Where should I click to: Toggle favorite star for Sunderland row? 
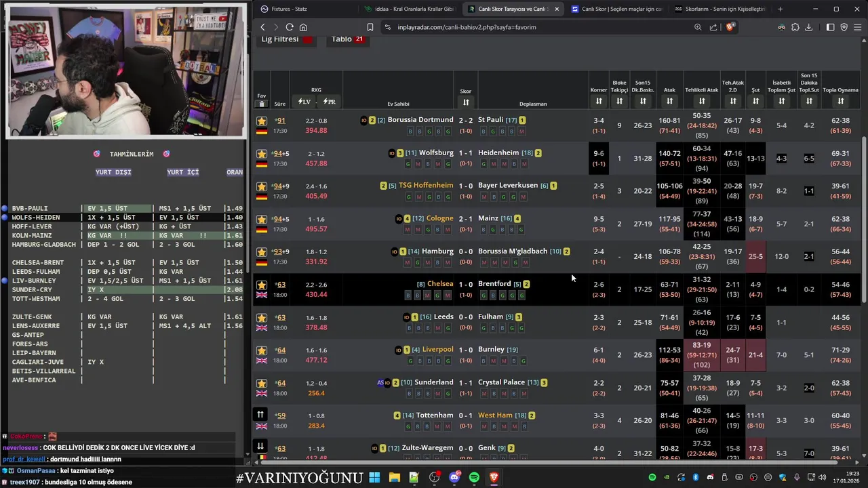(x=261, y=384)
